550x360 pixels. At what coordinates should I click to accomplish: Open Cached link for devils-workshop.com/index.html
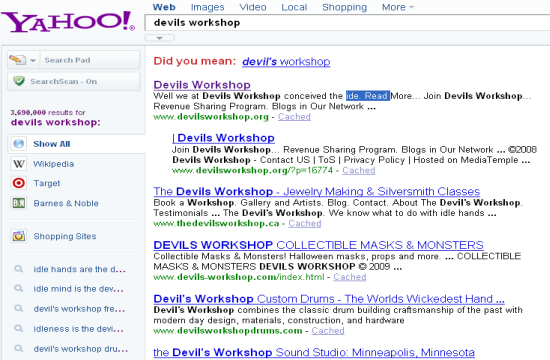[x=350, y=277]
